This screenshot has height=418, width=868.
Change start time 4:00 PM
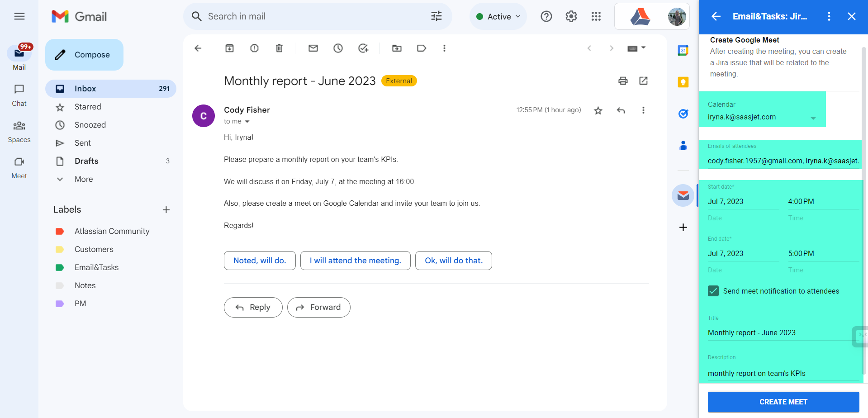[x=823, y=202]
